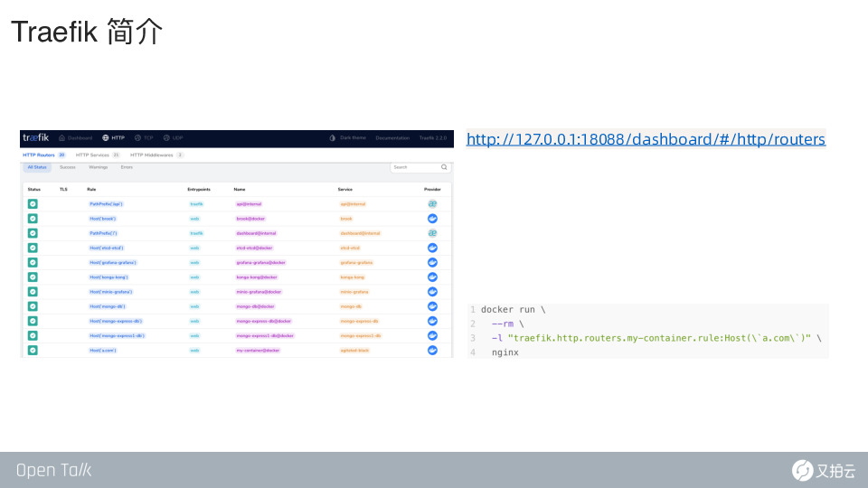Click the agitated-black service
868x488 pixels.
[x=354, y=351]
